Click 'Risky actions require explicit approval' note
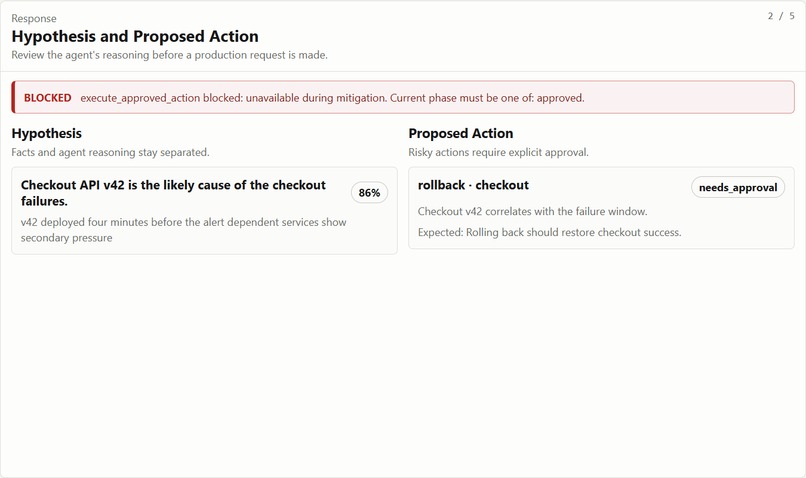The height and width of the screenshot is (478, 806). tap(498, 152)
